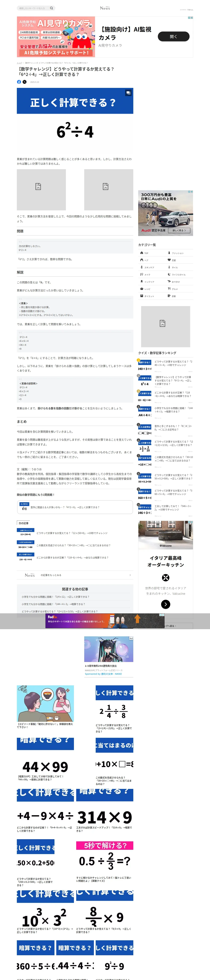Open the ライフスタイル moon category icon
The image size is (210, 980).
(169, 274)
